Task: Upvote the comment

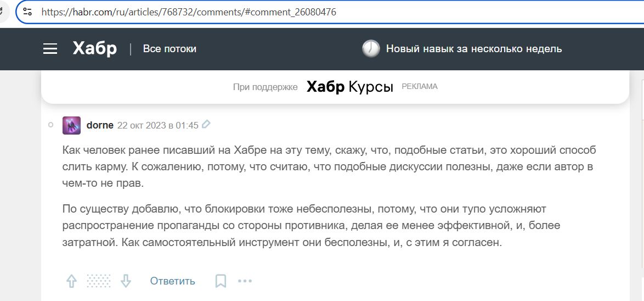Action: pos(72,281)
